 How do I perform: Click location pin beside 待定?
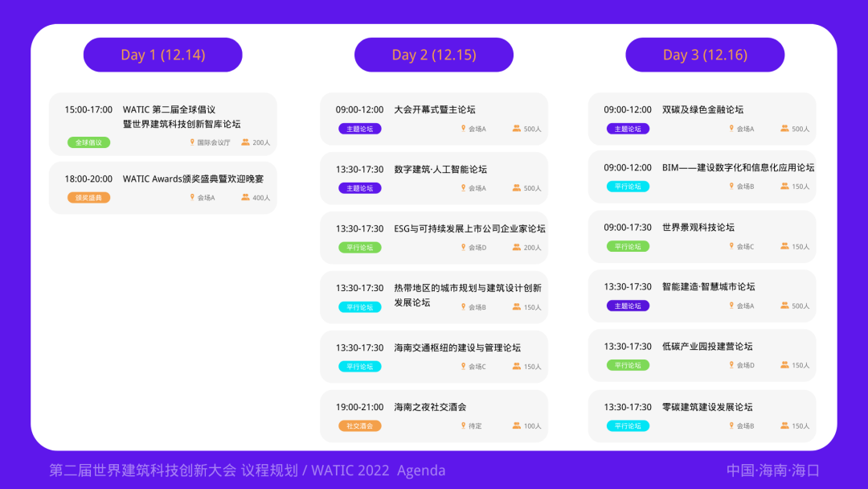464,425
